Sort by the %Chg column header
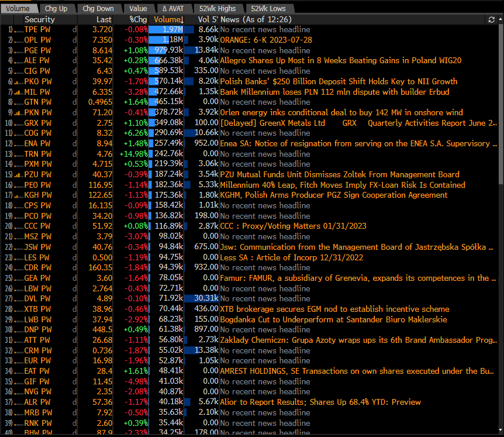Image resolution: width=504 pixels, height=437 pixels. (138, 19)
